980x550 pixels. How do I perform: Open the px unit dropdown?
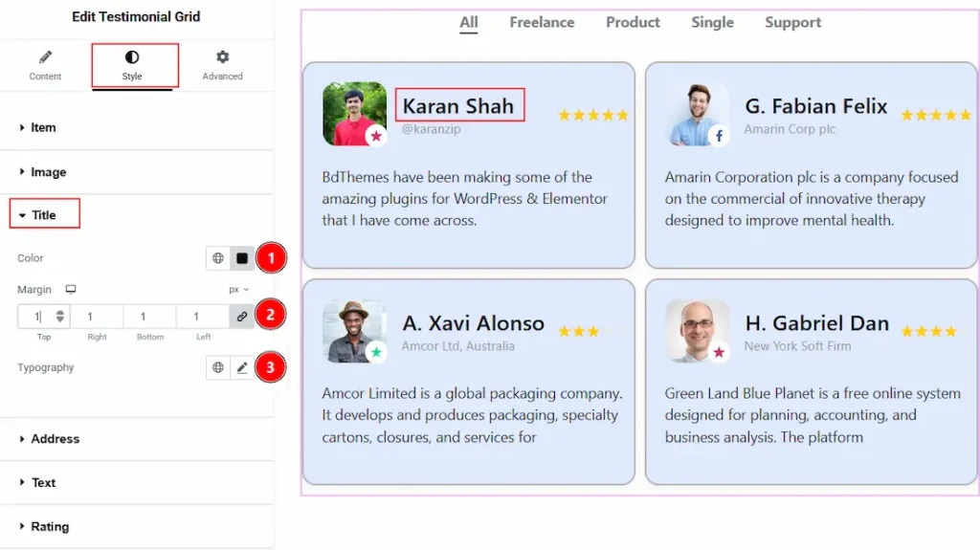coord(238,289)
